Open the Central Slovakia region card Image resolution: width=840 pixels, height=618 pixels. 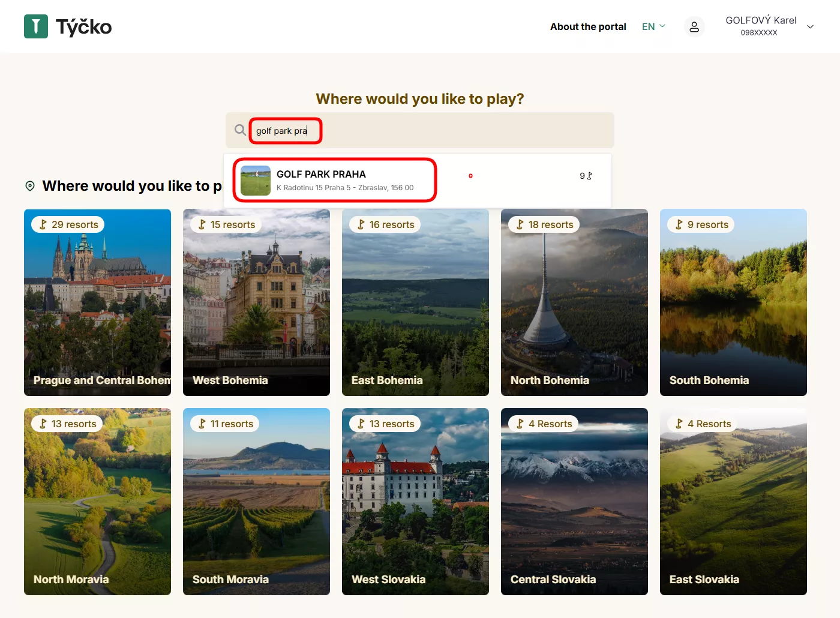coord(574,502)
